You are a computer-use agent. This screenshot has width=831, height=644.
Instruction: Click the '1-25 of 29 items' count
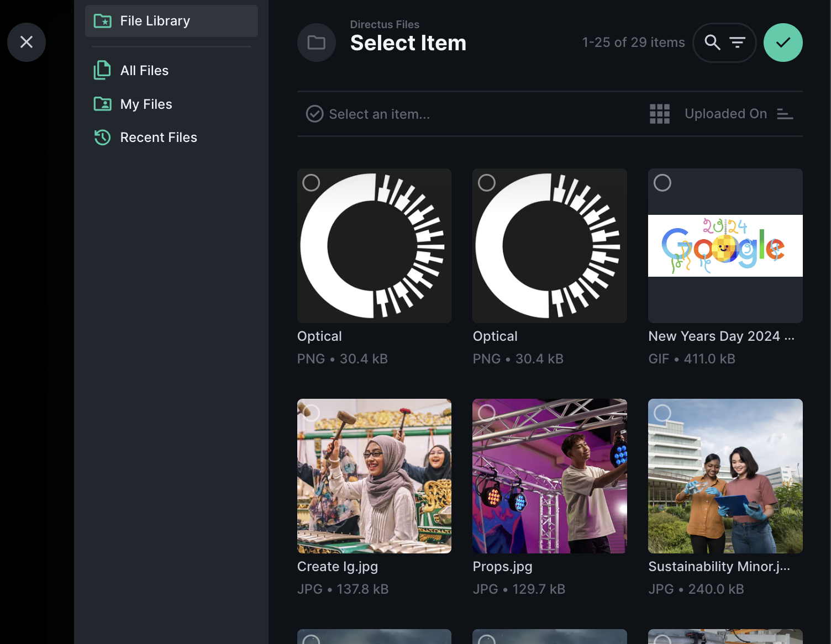pos(633,43)
